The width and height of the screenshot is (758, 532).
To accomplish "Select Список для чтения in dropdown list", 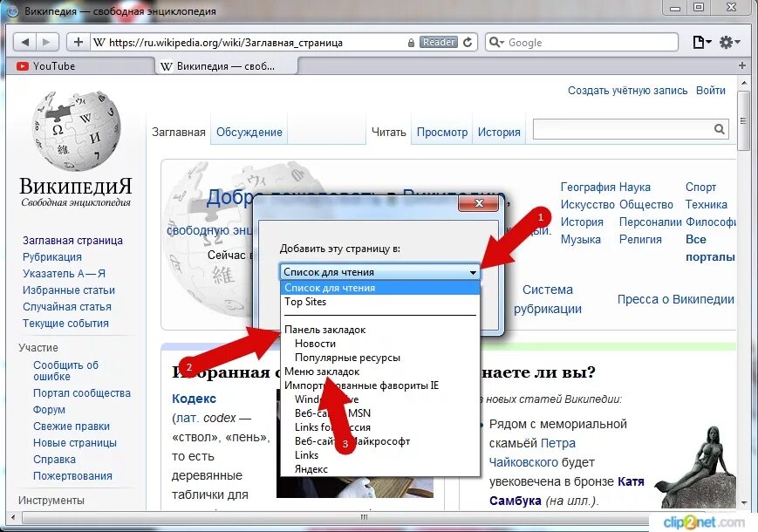I will 380,288.
